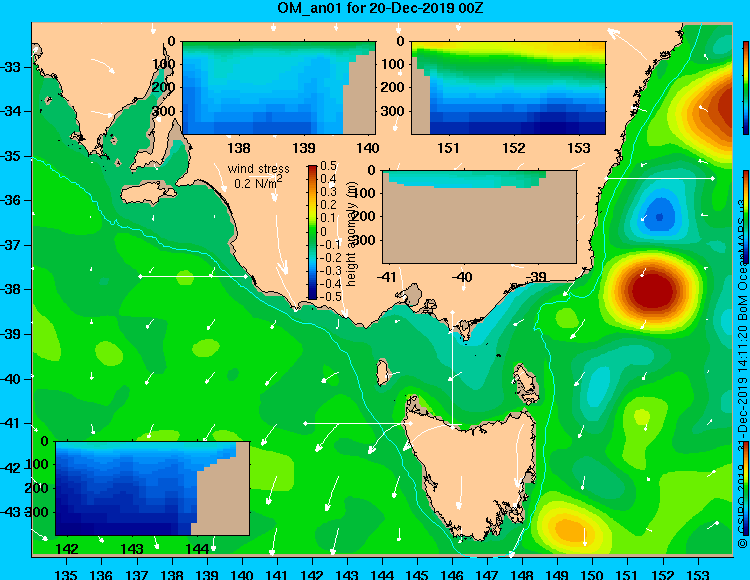Click the "141" longitude label on bottom axis

coord(276,574)
